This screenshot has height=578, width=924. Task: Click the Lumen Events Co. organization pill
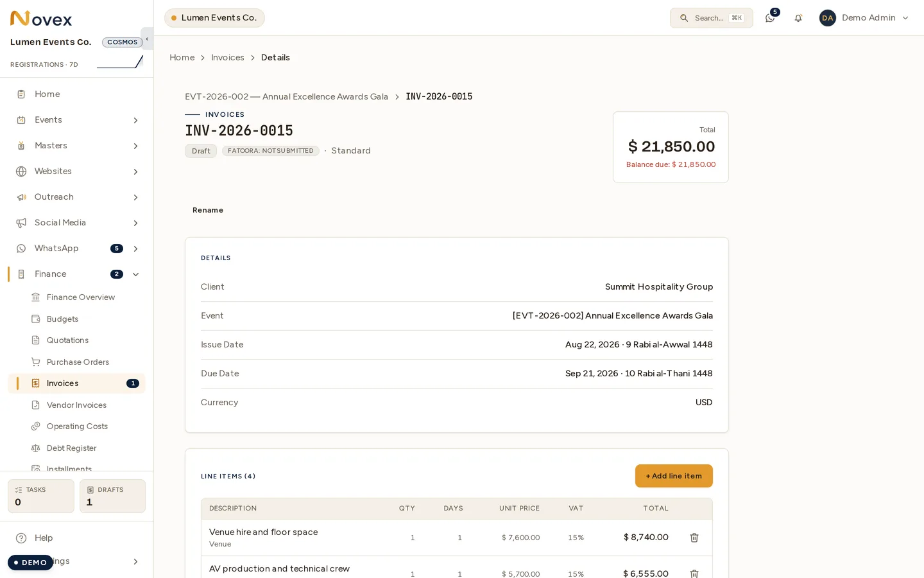(214, 18)
